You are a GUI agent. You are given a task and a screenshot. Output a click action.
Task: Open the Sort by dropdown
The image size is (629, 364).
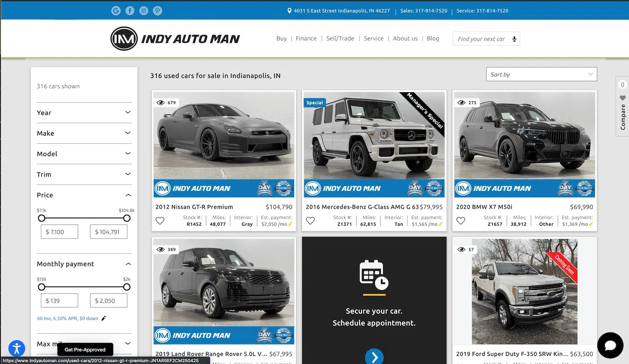[x=541, y=74]
